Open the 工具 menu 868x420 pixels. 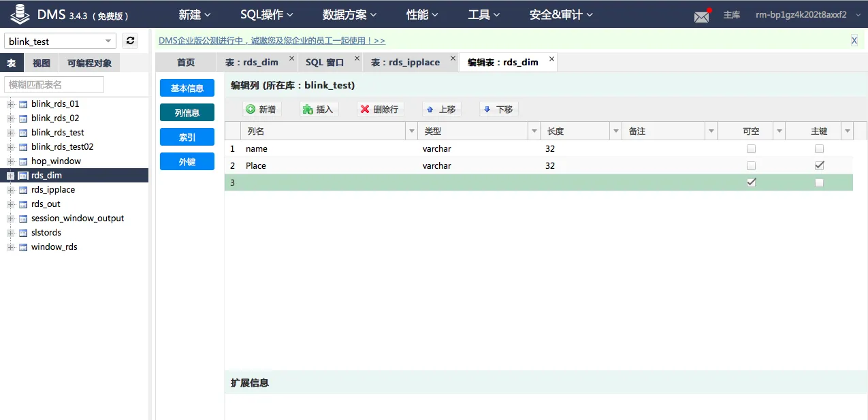[x=484, y=14]
